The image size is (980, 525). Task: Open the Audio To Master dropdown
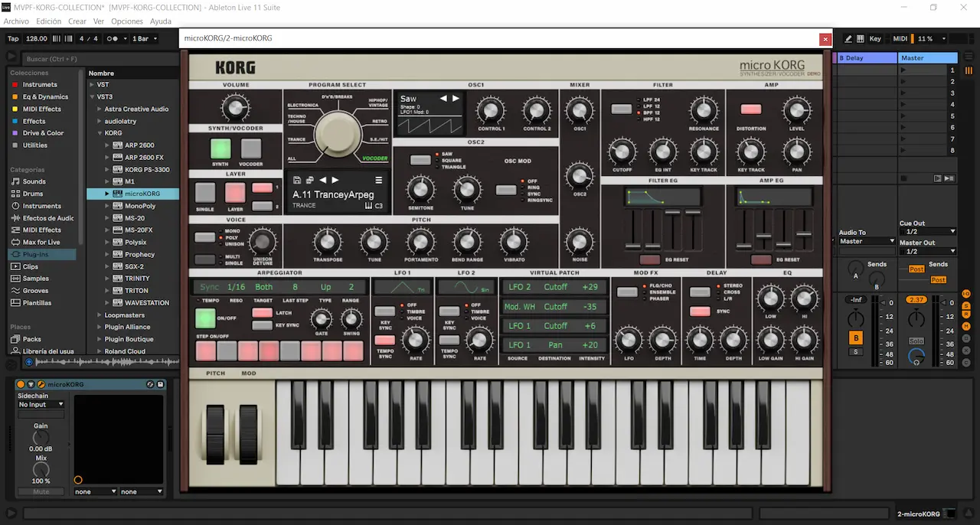(x=867, y=241)
